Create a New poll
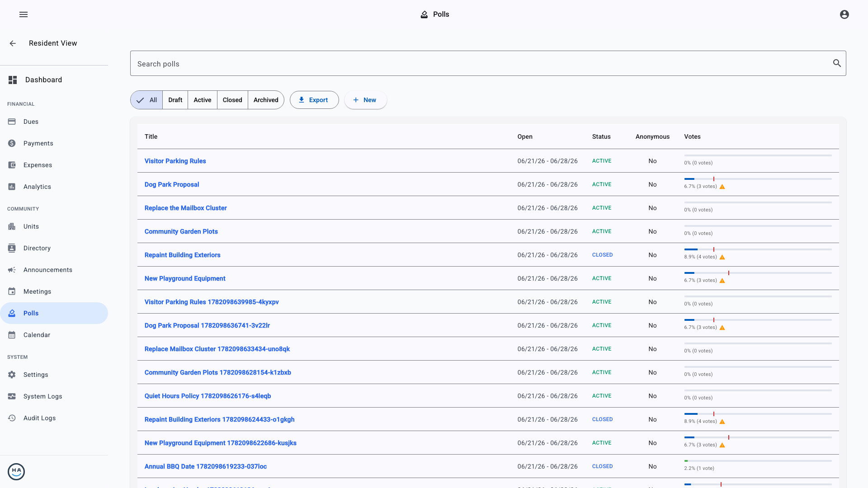 click(365, 100)
